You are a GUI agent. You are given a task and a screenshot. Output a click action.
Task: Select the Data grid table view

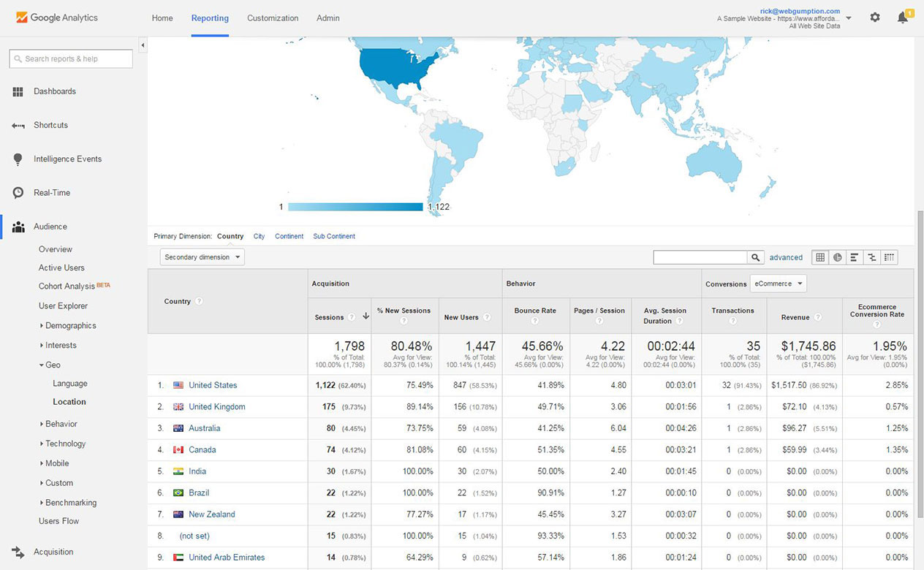[819, 257]
